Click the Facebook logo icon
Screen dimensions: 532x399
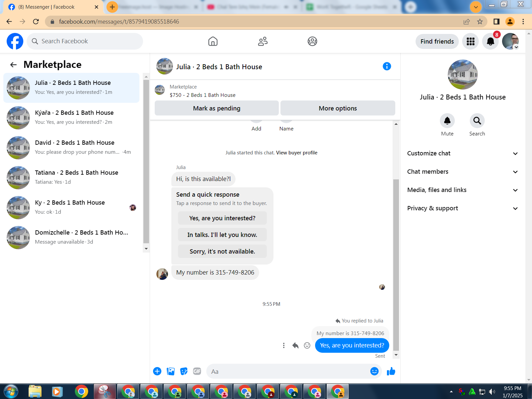click(15, 41)
